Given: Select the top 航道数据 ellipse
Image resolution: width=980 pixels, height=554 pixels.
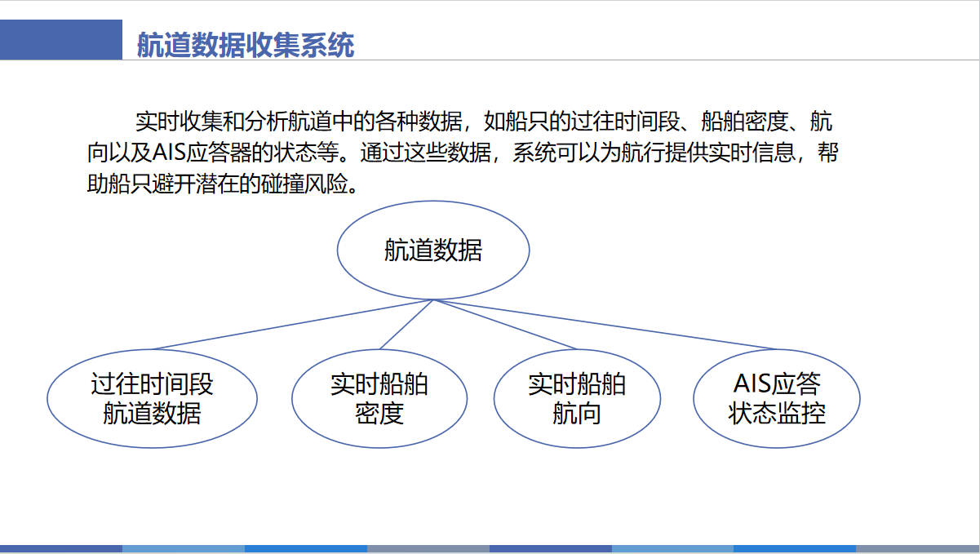Looking at the screenshot, I should tap(433, 250).
